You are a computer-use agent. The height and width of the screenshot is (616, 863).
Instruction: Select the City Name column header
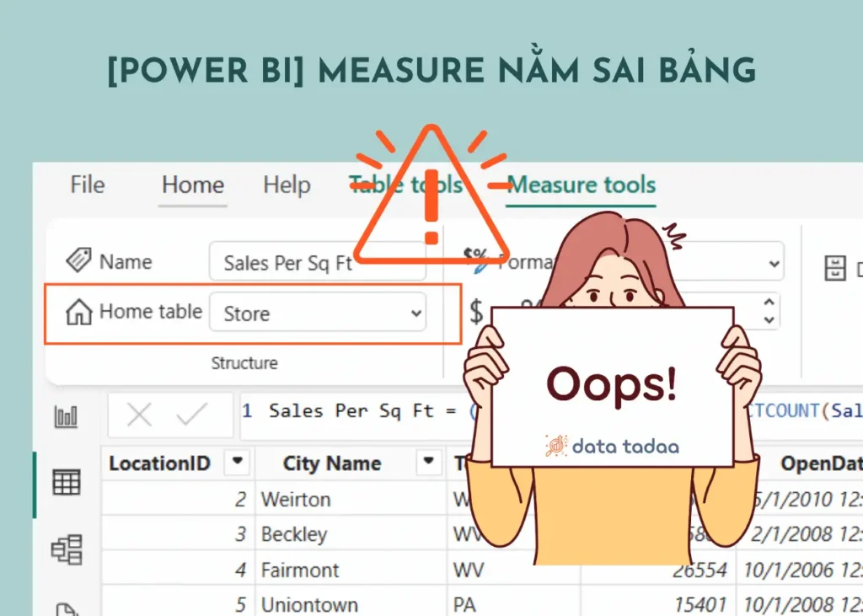332,463
